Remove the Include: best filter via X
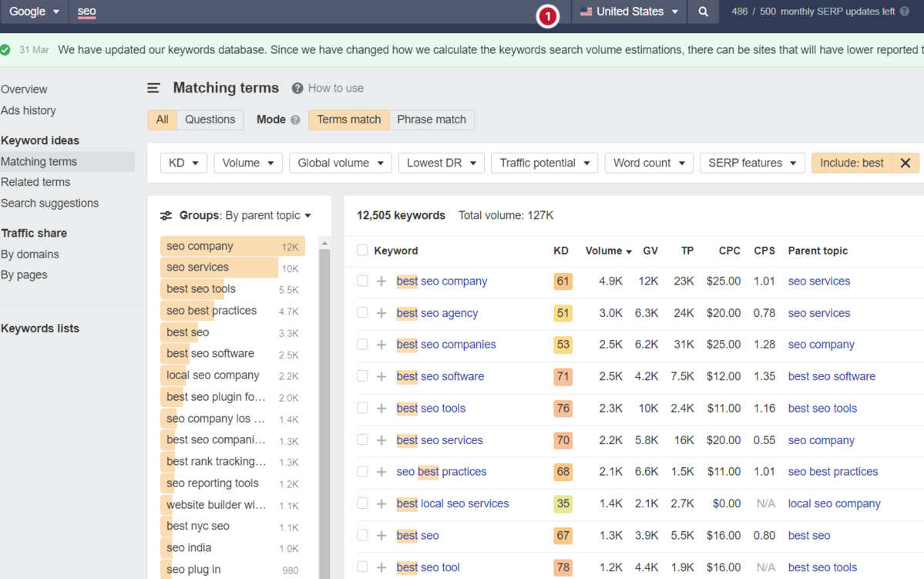924x579 pixels. [x=906, y=163]
